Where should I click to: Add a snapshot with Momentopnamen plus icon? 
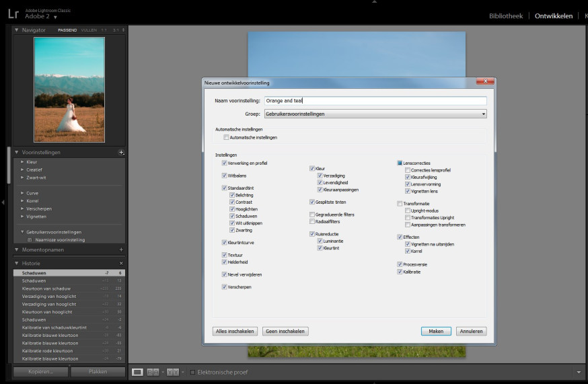pyautogui.click(x=121, y=249)
